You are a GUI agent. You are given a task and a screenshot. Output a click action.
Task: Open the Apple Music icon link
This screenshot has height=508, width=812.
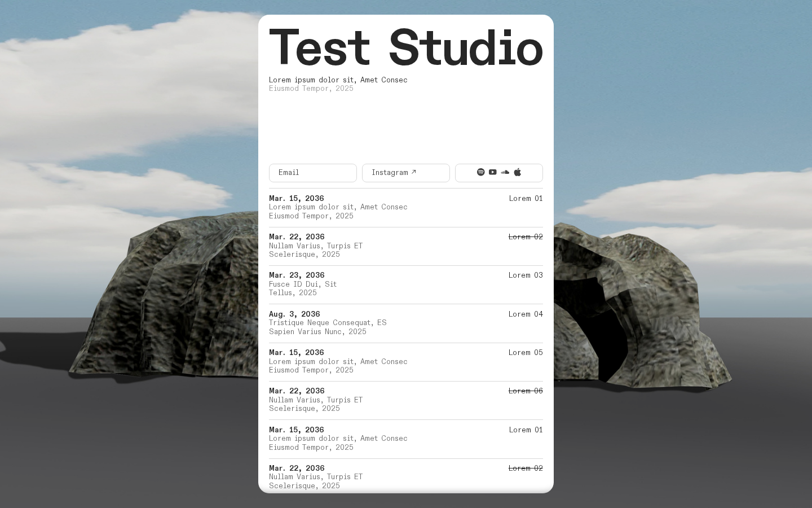coord(518,172)
